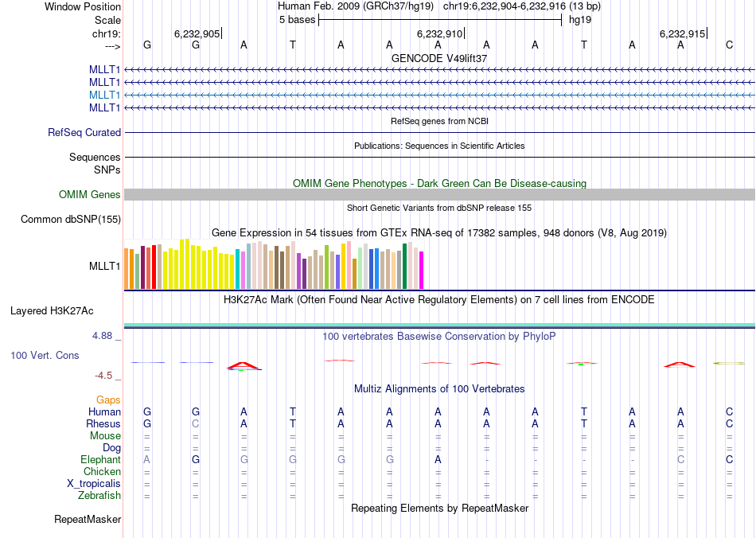
Task: Click MLLT1 label beside GTEx bar chart
Action: tap(104, 266)
